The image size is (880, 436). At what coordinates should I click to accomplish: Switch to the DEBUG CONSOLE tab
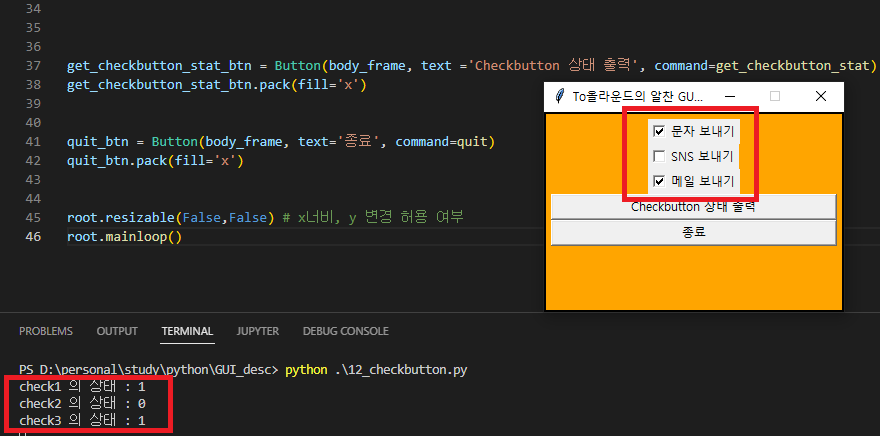345,331
